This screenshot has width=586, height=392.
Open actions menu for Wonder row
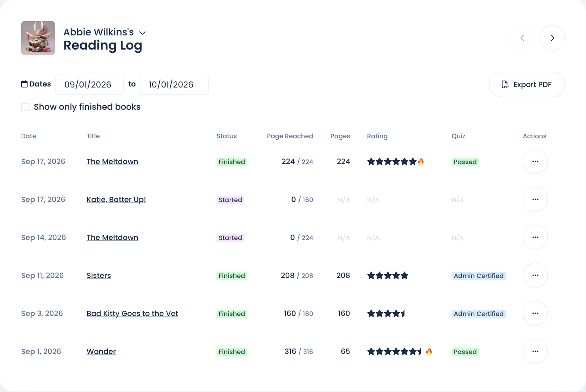click(535, 351)
